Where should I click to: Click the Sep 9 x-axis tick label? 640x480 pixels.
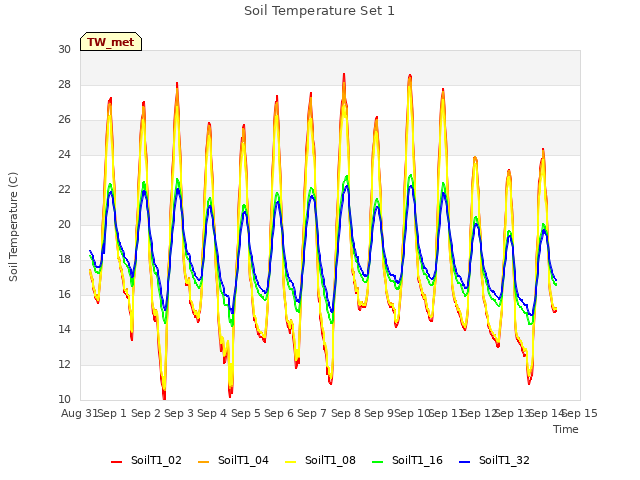pyautogui.click(x=379, y=413)
